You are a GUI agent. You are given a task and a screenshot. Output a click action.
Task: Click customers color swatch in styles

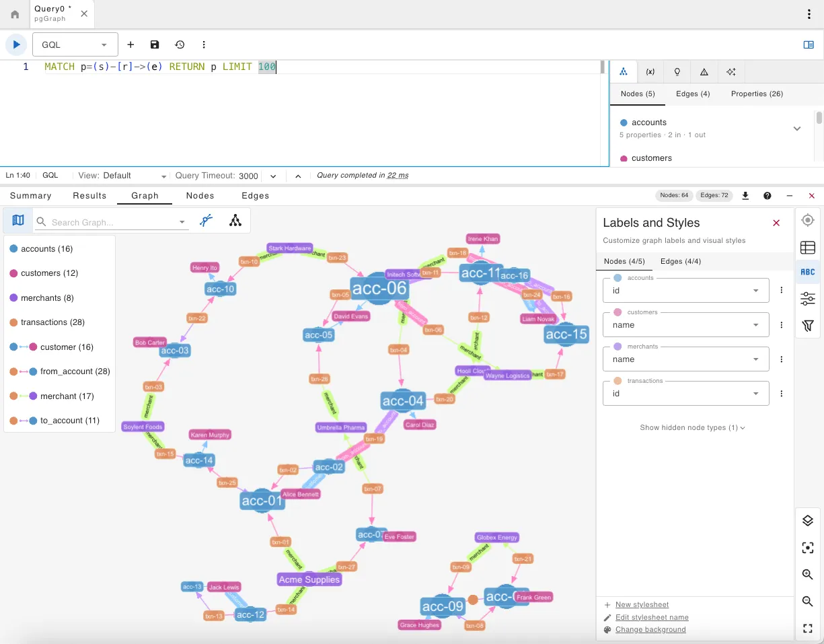[x=618, y=312]
